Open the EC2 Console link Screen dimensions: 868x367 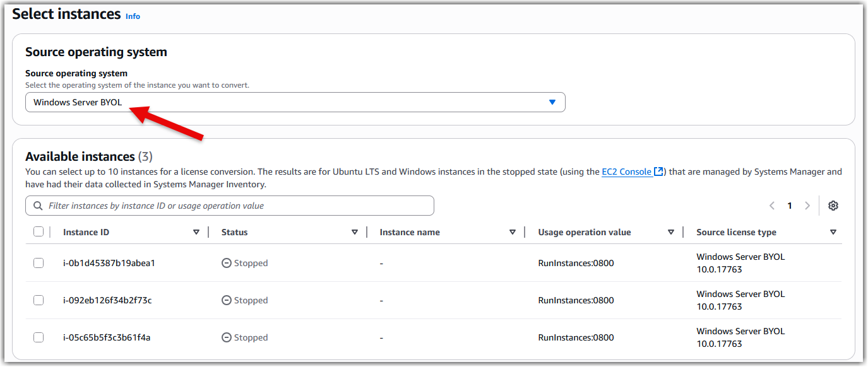tap(626, 172)
